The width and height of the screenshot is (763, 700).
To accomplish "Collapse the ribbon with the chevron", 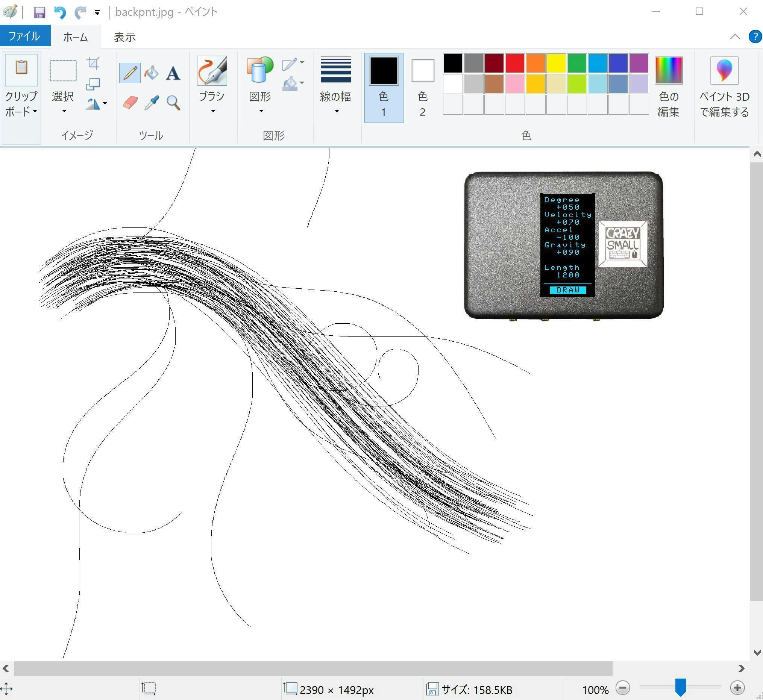I will [734, 37].
